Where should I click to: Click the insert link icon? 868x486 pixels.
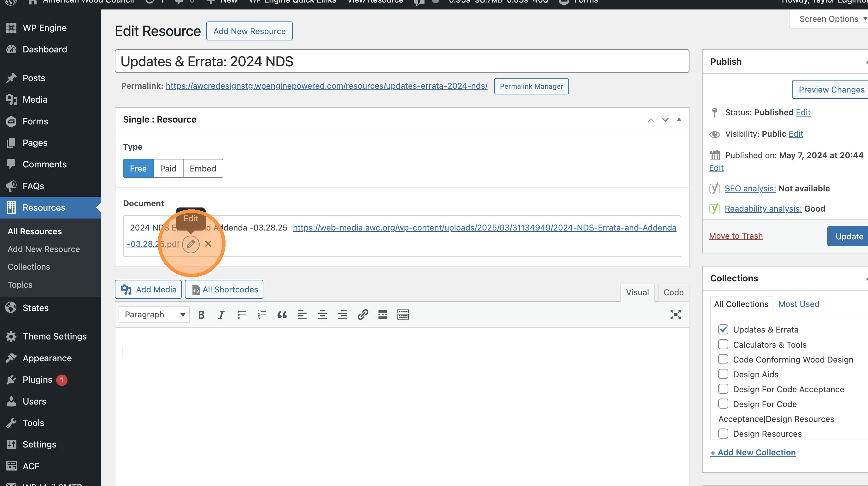click(363, 315)
